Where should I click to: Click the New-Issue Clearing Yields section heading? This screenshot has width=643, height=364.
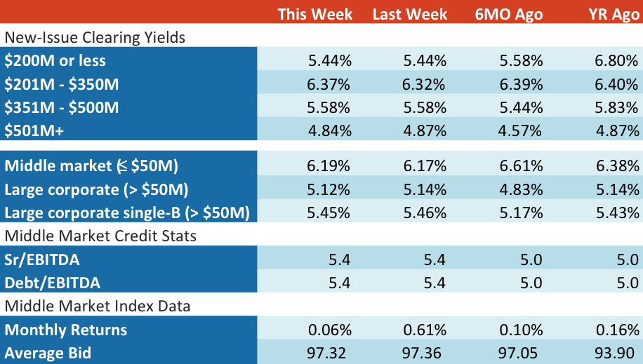tap(95, 38)
